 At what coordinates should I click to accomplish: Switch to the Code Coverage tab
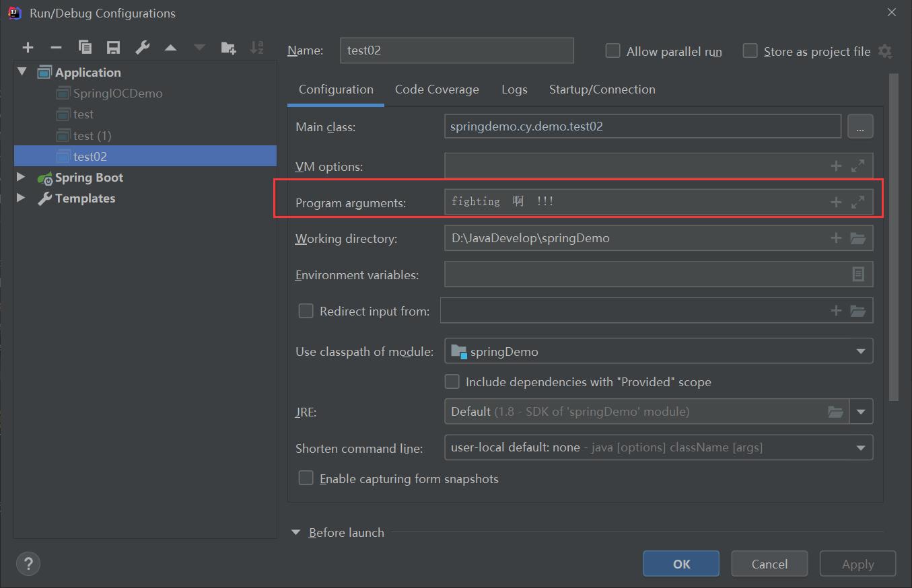(437, 89)
